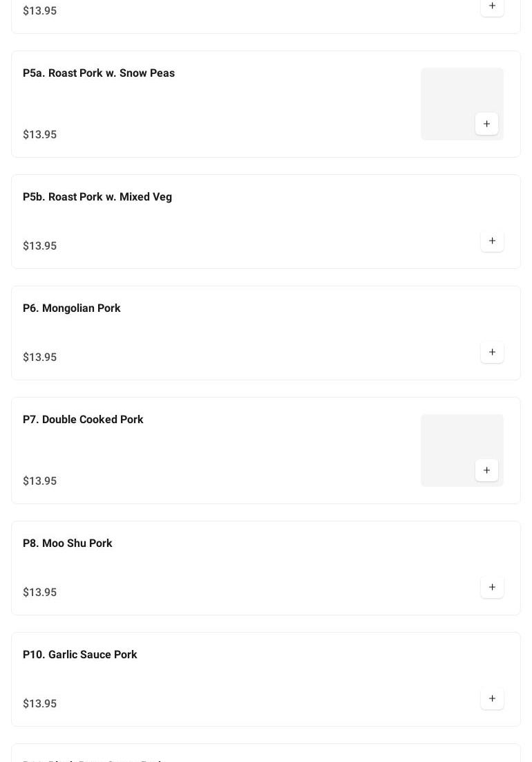Click the price under Mongolian Pork
532x762 pixels.
(x=40, y=357)
